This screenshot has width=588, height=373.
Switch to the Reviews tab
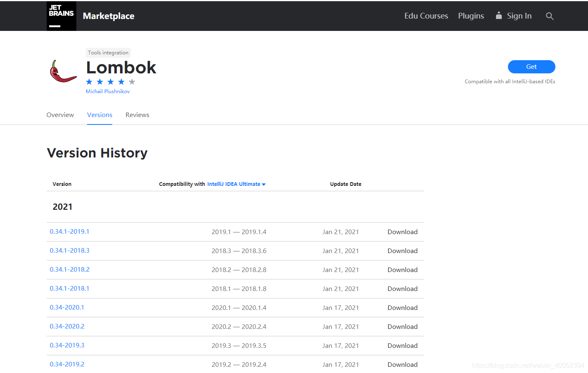tap(137, 115)
